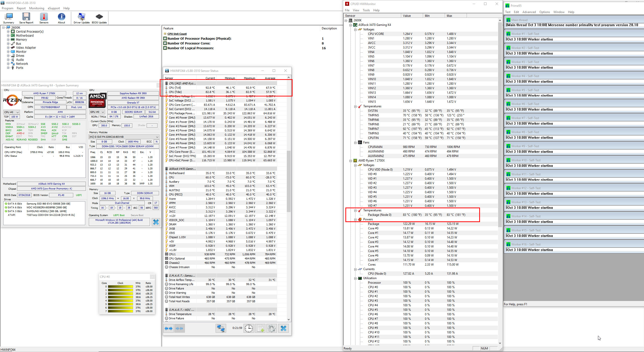The width and height of the screenshot is (644, 352).
Task: Open the Monitoring menu in HWiNFO64
Action: click(36, 8)
